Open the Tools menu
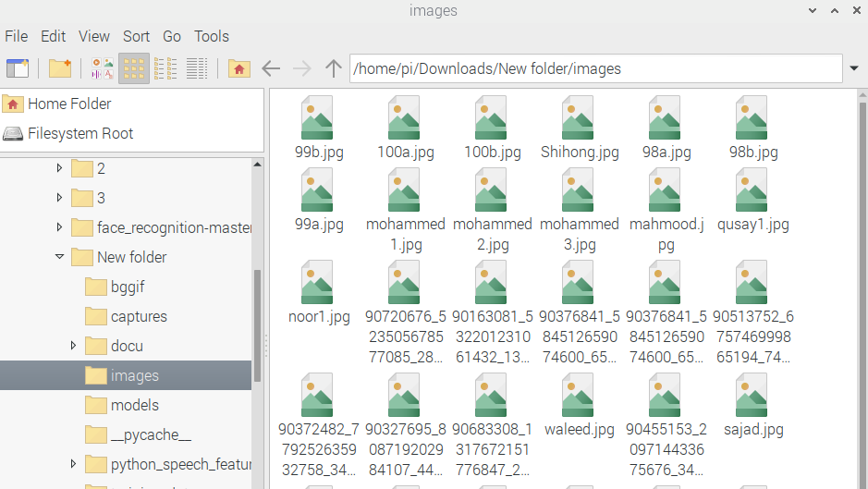 tap(211, 36)
